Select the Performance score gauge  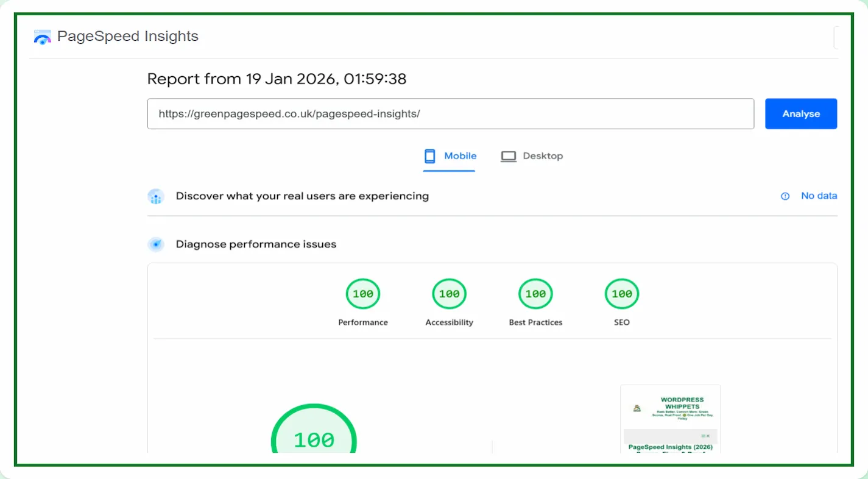tap(363, 294)
